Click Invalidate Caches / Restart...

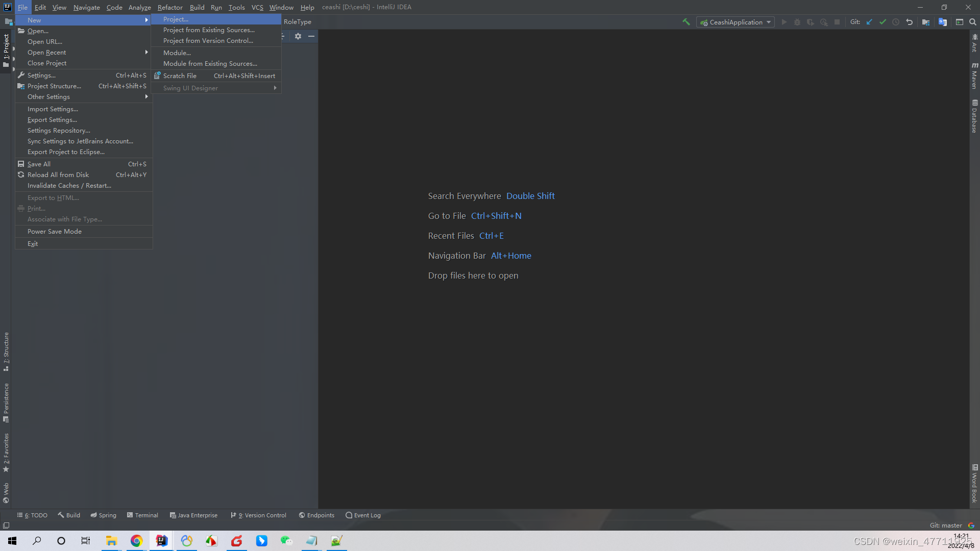coord(84,186)
